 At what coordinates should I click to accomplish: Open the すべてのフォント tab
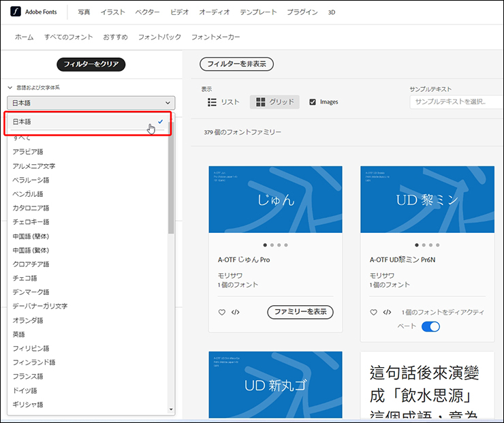coord(68,37)
